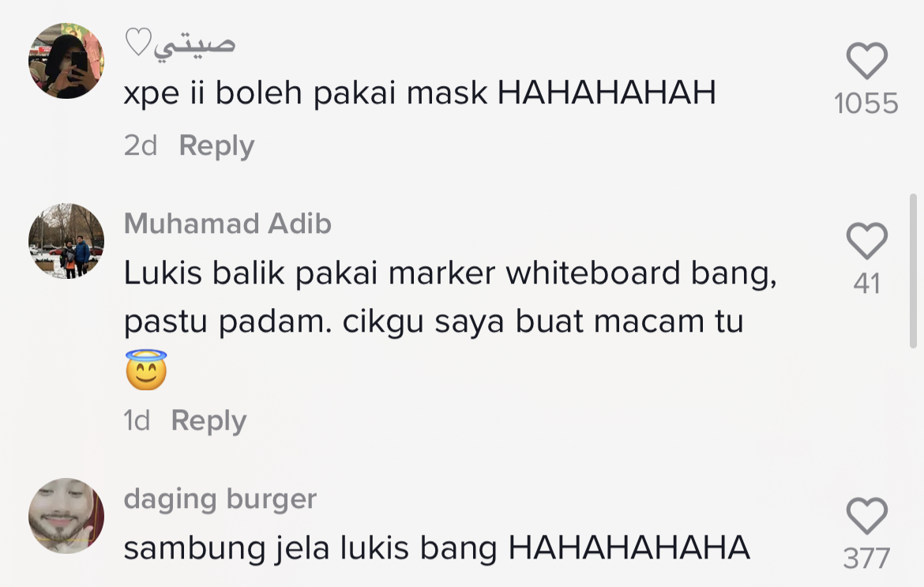924x587 pixels.
Task: Click the 1055 likes count
Action: (866, 103)
